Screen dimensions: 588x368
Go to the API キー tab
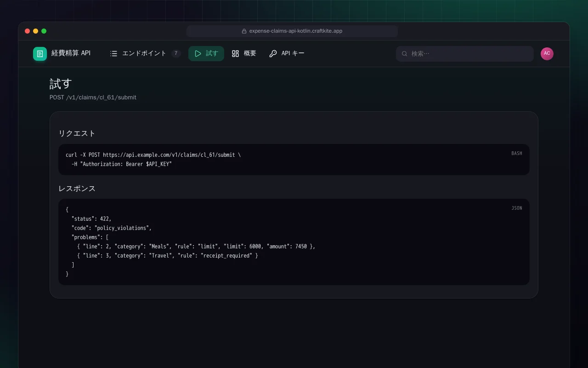click(287, 54)
